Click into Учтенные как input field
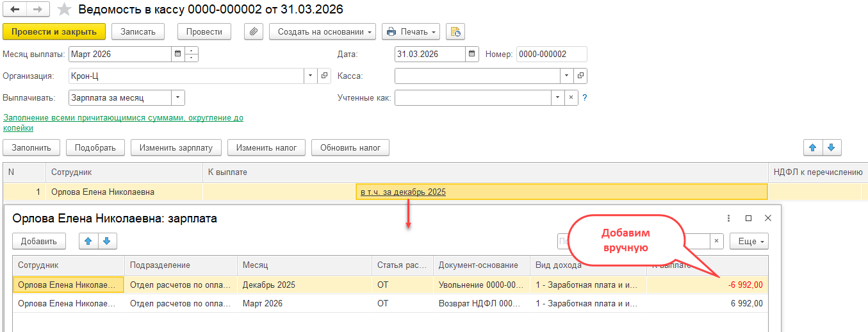The height and width of the screenshot is (332, 868). point(473,97)
